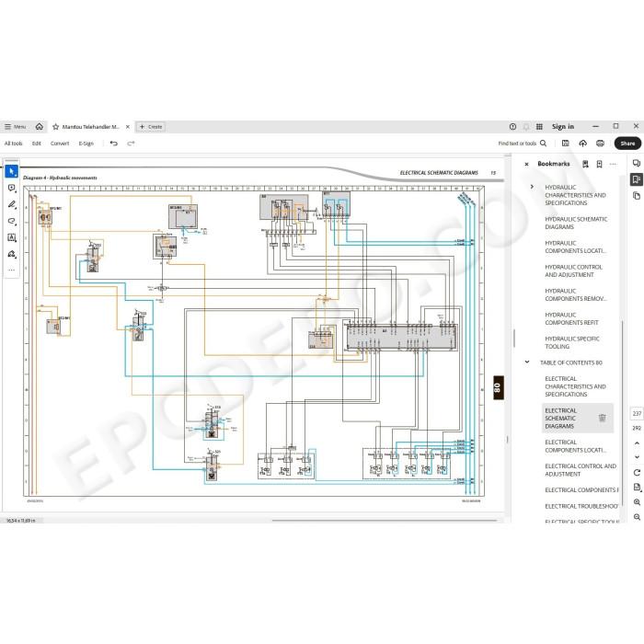This screenshot has width=644, height=644.
Task: Open Electrical Control and Adjustment bookmark
Action: (581, 470)
